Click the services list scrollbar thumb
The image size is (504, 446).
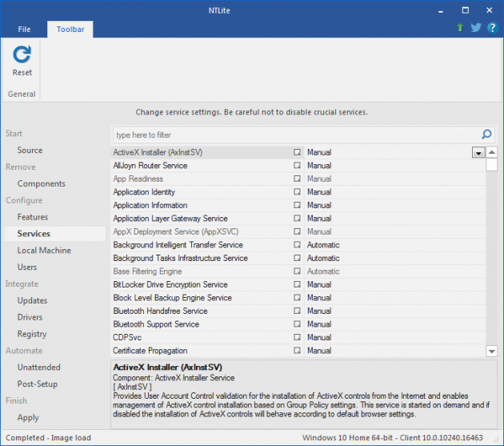[492, 164]
